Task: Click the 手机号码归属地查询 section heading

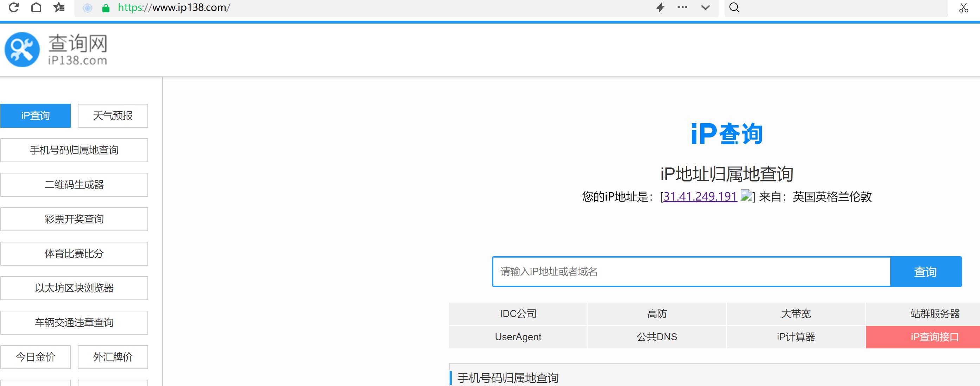Action: (508, 378)
